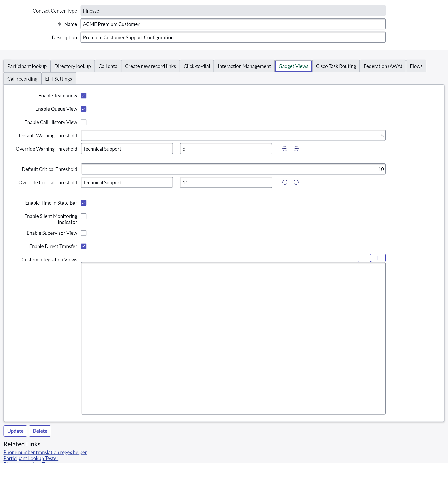Toggle Enable Silent Monitoring Indicator checkbox

[83, 216]
